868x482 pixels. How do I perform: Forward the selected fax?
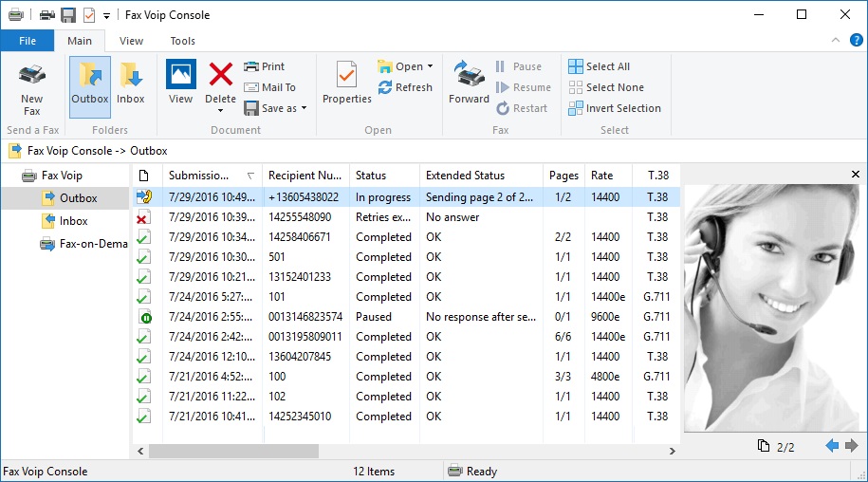(469, 83)
